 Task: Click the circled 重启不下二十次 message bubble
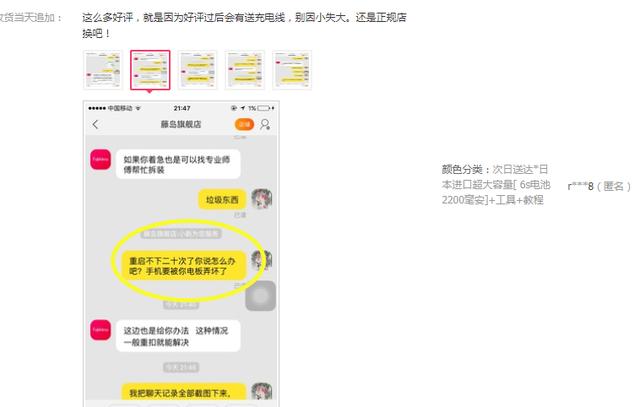[185, 264]
